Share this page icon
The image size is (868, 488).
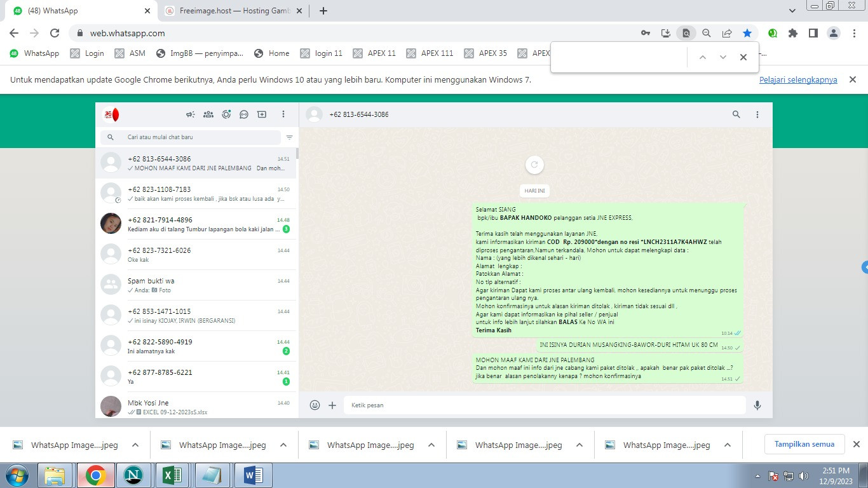point(727,33)
